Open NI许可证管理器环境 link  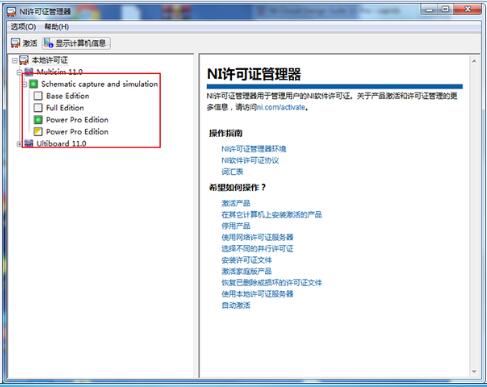pyautogui.click(x=254, y=149)
